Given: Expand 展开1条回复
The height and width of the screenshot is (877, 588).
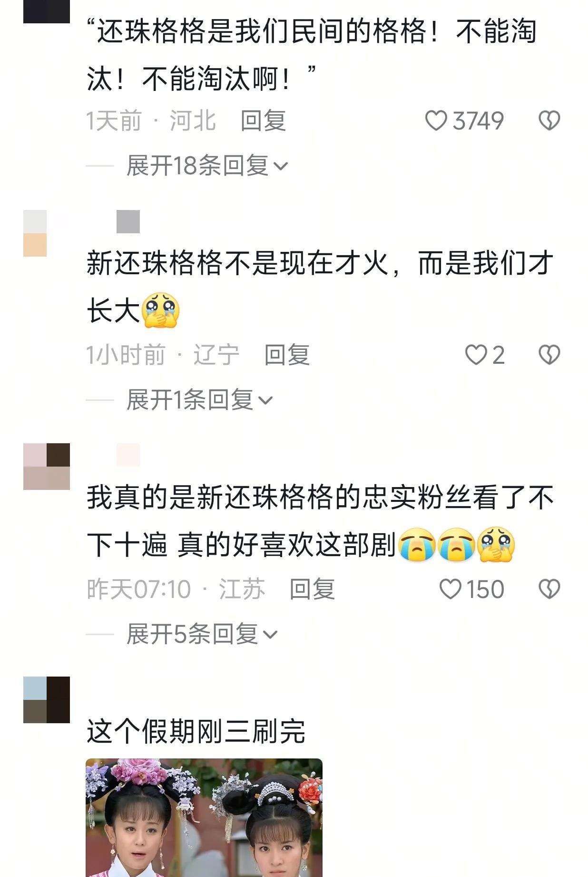Looking at the screenshot, I should tap(200, 400).
